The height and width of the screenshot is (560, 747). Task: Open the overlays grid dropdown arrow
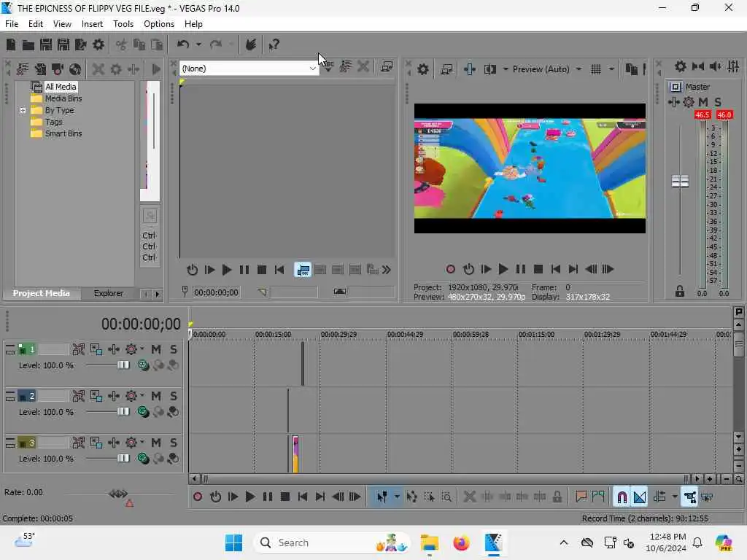tap(611, 69)
